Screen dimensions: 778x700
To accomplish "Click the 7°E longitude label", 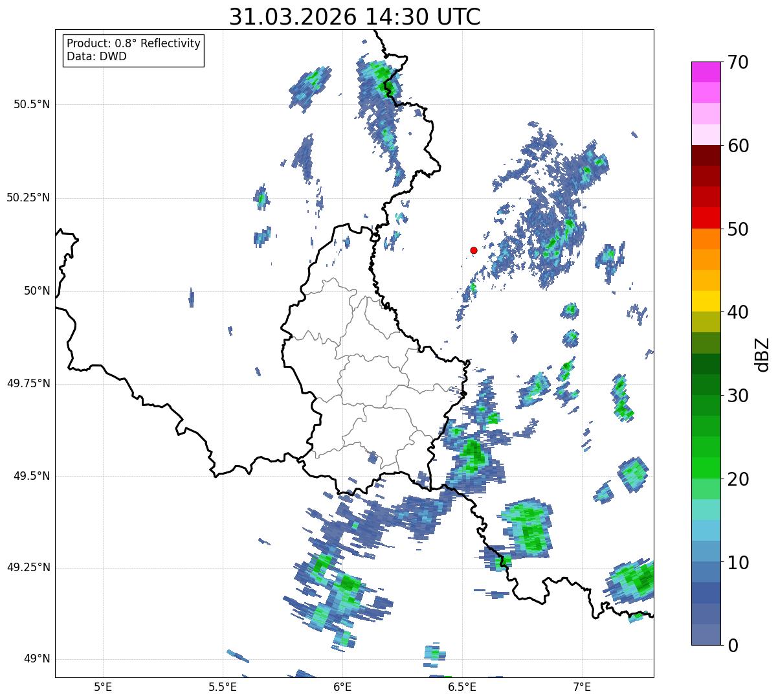I will [582, 686].
